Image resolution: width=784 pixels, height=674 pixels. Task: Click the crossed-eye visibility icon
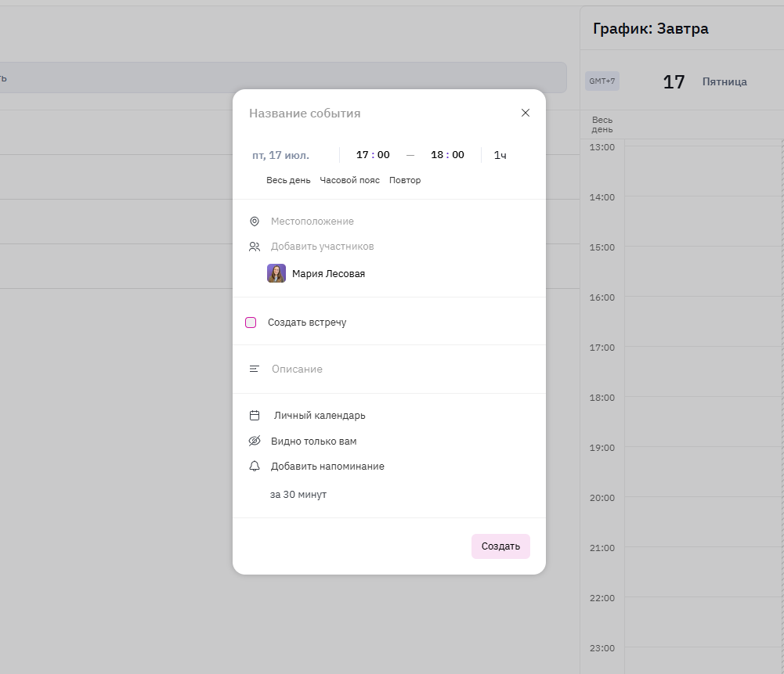[x=255, y=441]
